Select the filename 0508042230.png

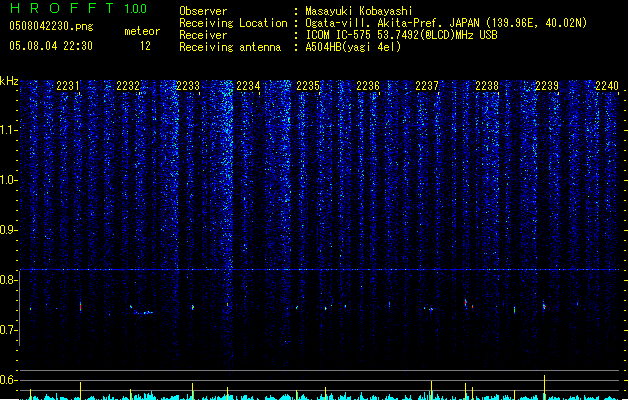click(x=51, y=26)
